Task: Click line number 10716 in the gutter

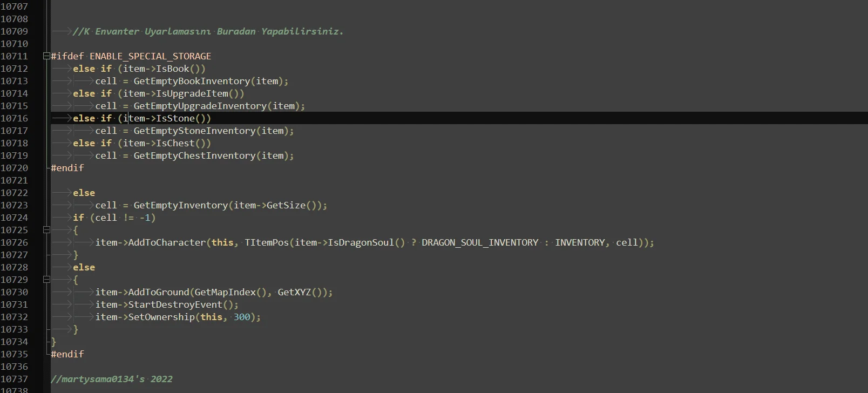Action: [x=15, y=118]
